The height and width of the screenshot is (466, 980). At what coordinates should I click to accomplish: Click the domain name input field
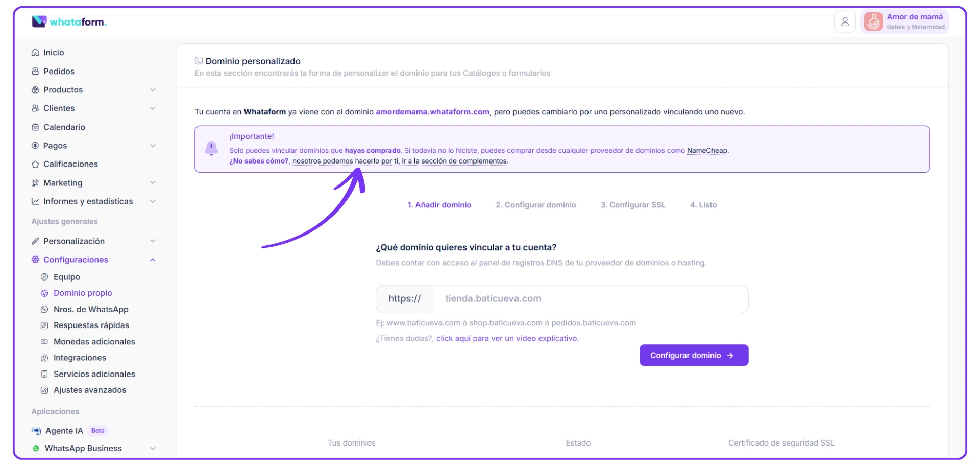tap(590, 299)
